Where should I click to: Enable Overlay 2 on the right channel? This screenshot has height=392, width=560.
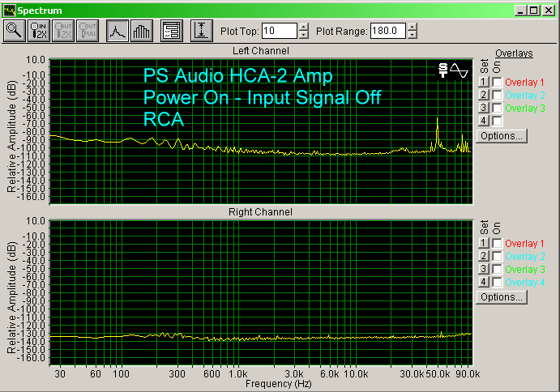pyautogui.click(x=496, y=256)
